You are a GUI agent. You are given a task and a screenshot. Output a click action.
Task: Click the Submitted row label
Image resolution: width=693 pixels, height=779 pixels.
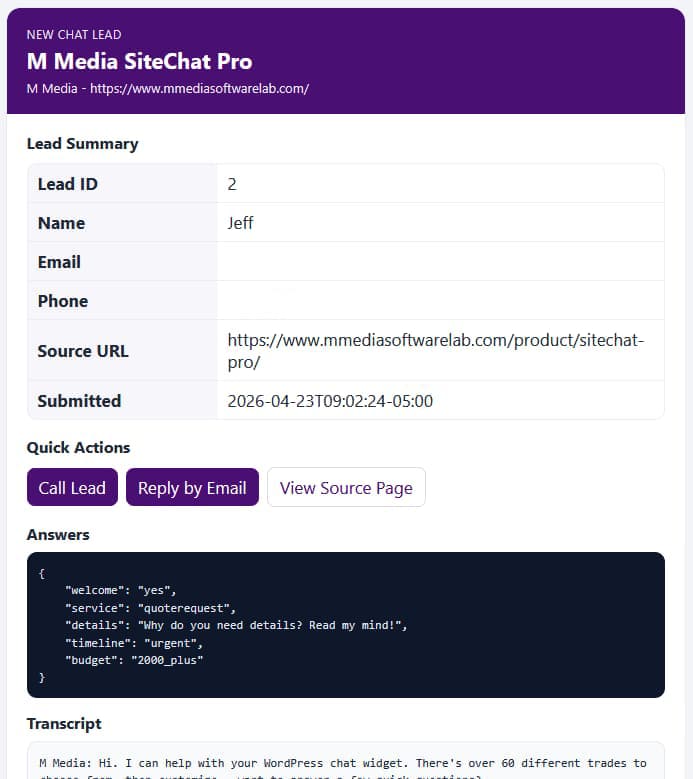pyautogui.click(x=79, y=401)
